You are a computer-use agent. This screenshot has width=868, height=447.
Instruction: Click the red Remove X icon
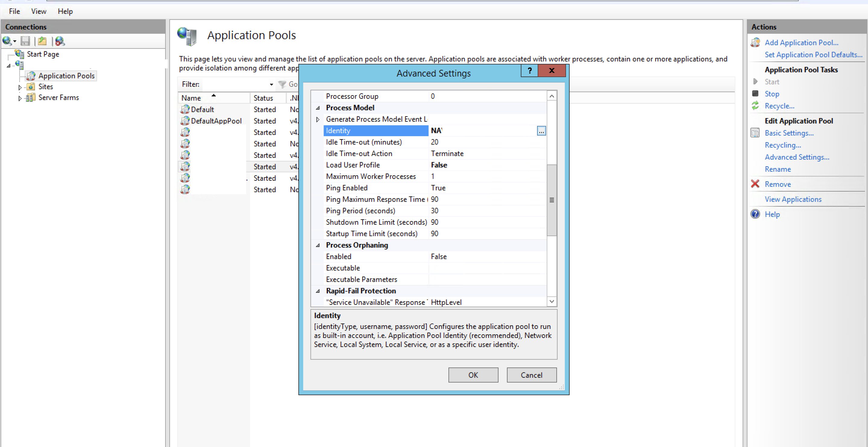click(x=755, y=184)
